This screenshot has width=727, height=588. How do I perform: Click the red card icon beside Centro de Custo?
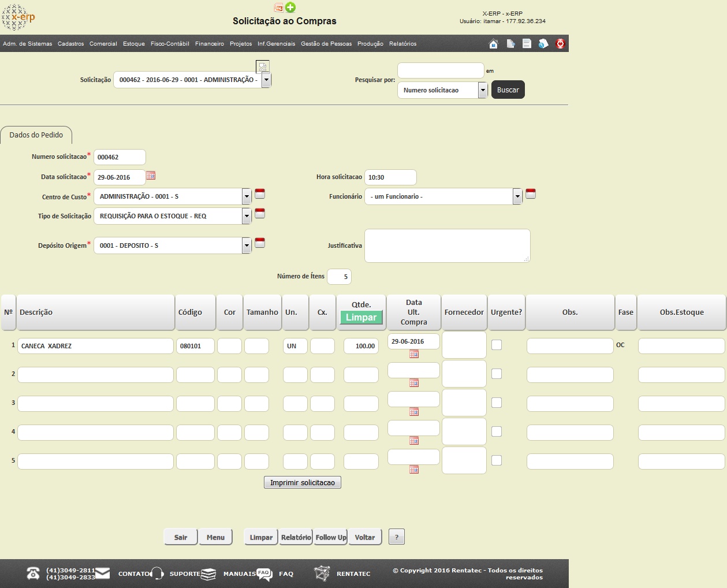(260, 193)
